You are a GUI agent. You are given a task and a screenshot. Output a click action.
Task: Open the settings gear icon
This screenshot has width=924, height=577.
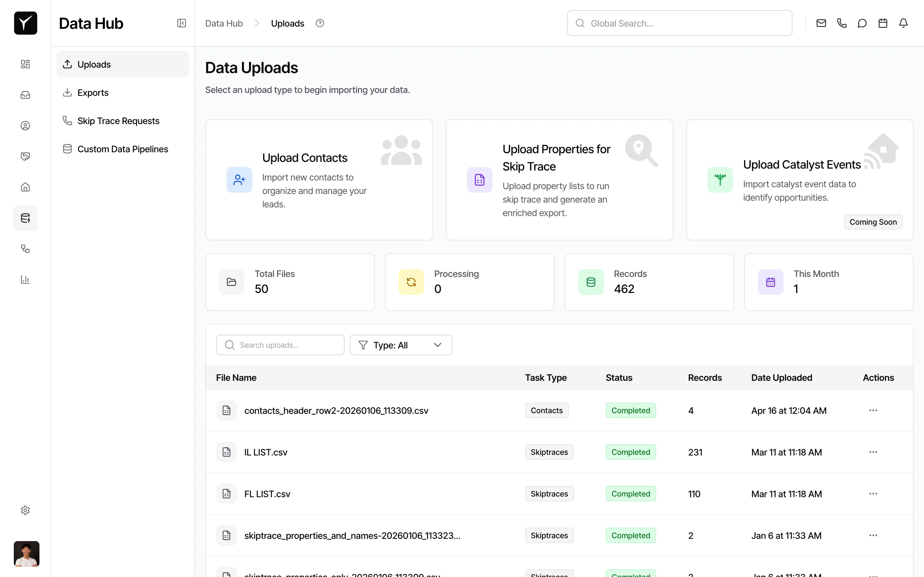(25, 510)
